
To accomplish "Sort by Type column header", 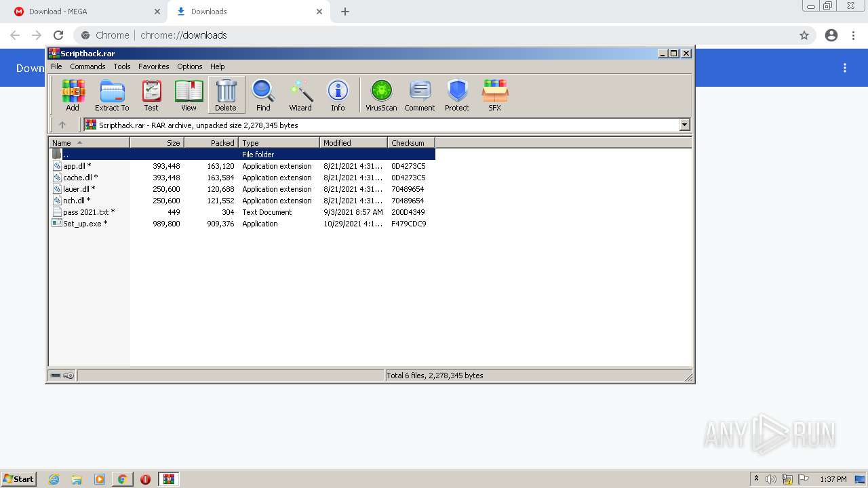I will coord(279,142).
